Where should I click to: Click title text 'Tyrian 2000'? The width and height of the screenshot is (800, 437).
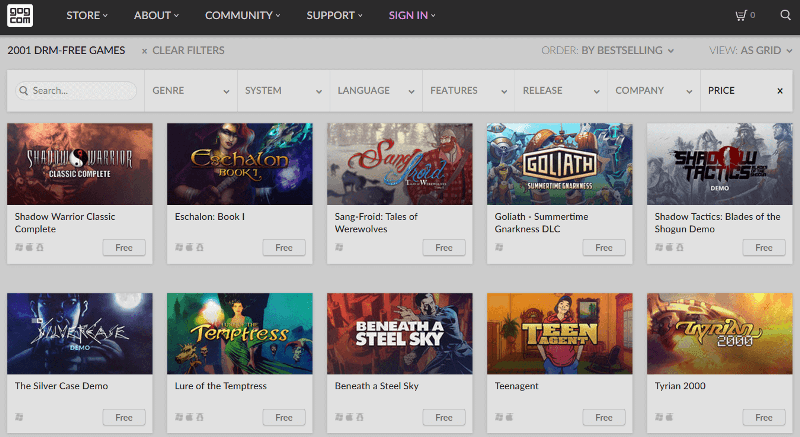tap(680, 386)
